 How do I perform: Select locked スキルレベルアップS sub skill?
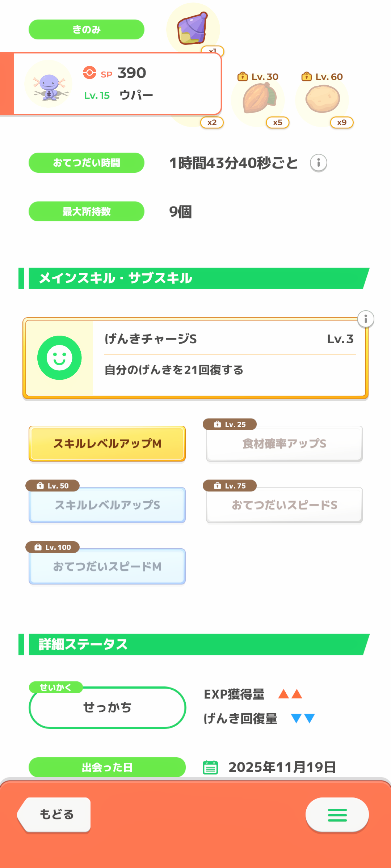(107, 505)
